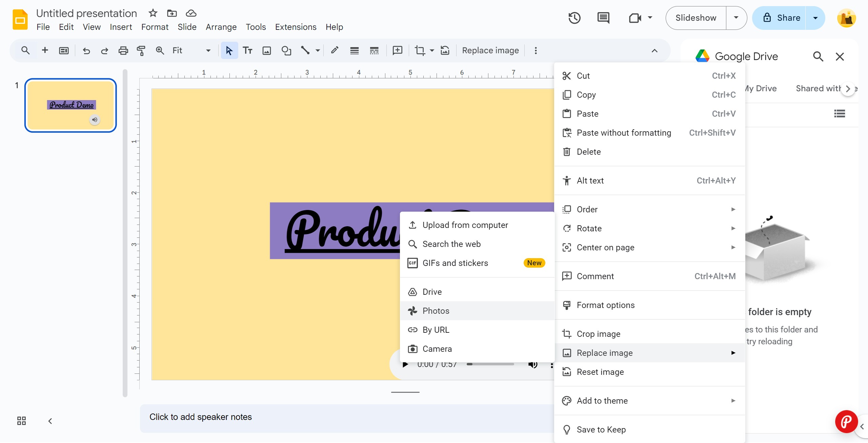Select the Text box tool
Image resolution: width=868 pixels, height=443 pixels.
pos(247,51)
